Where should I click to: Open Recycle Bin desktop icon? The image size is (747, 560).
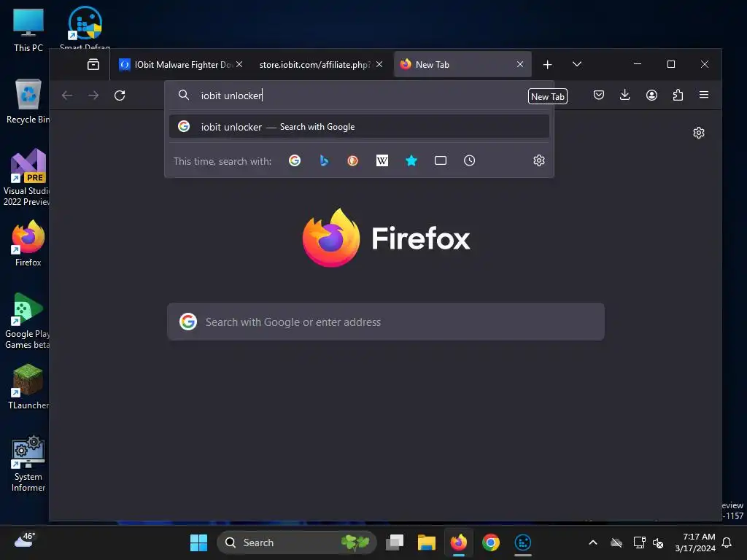click(28, 101)
